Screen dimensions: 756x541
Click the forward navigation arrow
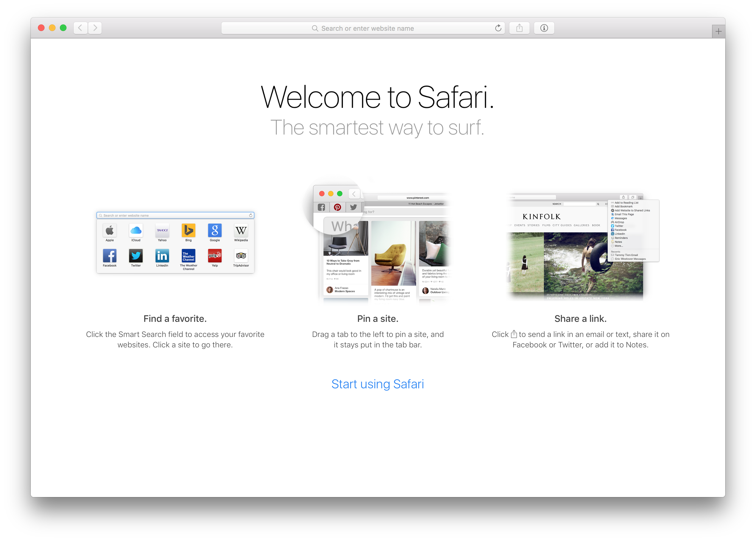[x=95, y=27]
